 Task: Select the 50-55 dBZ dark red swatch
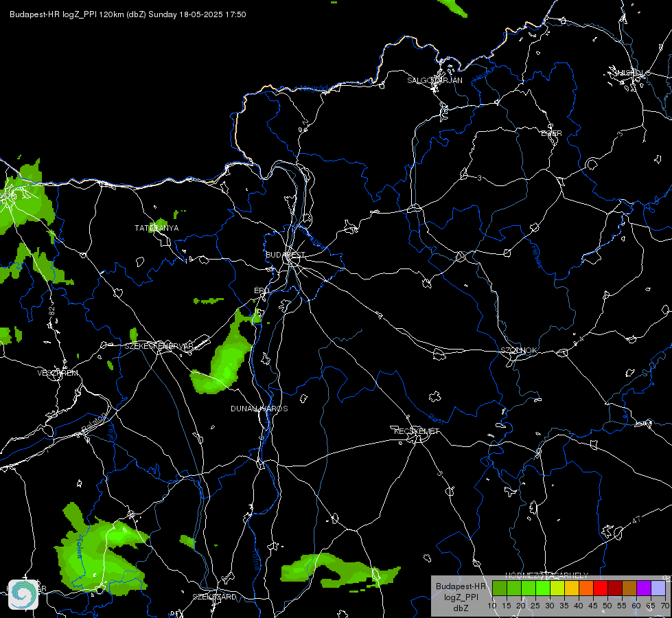point(615,588)
